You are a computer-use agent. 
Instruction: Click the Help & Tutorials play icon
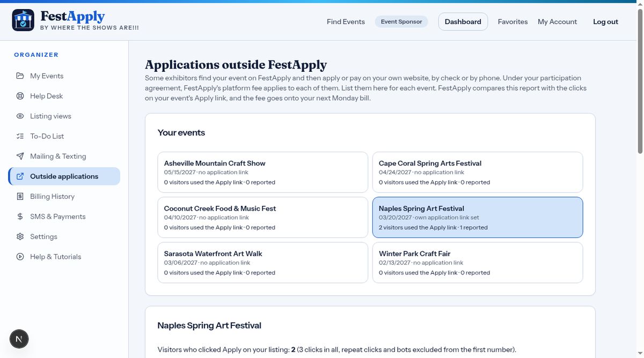coord(20,257)
